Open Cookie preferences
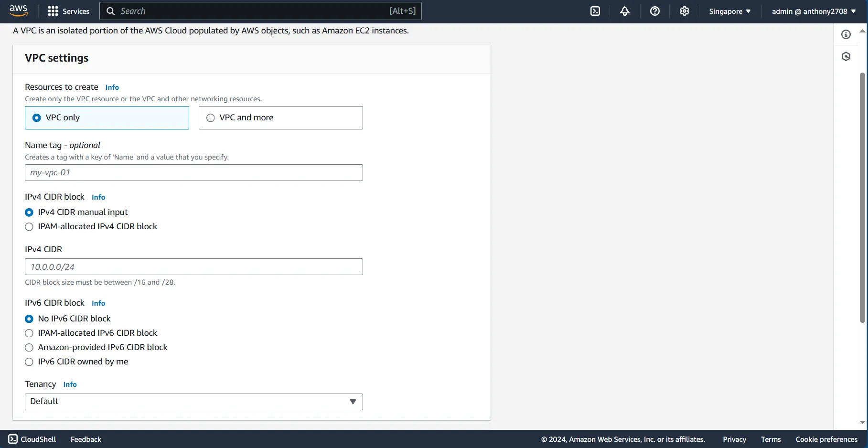Screen dimensions: 868x448 pos(826,439)
